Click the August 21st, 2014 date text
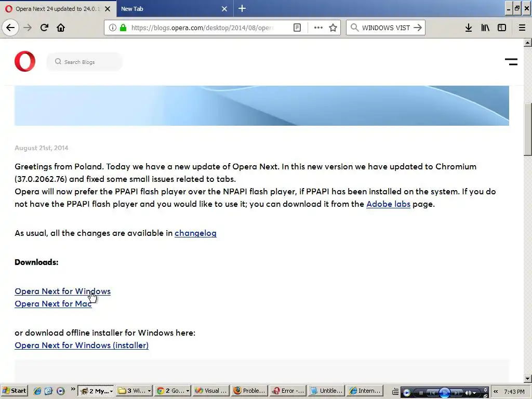Image resolution: width=532 pixels, height=399 pixels. click(42, 148)
